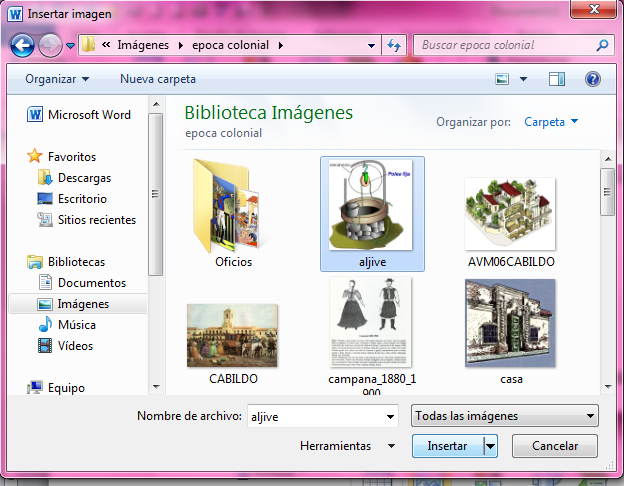Click the search magnifier icon
Viewport: 624px width, 486px height.
click(603, 45)
